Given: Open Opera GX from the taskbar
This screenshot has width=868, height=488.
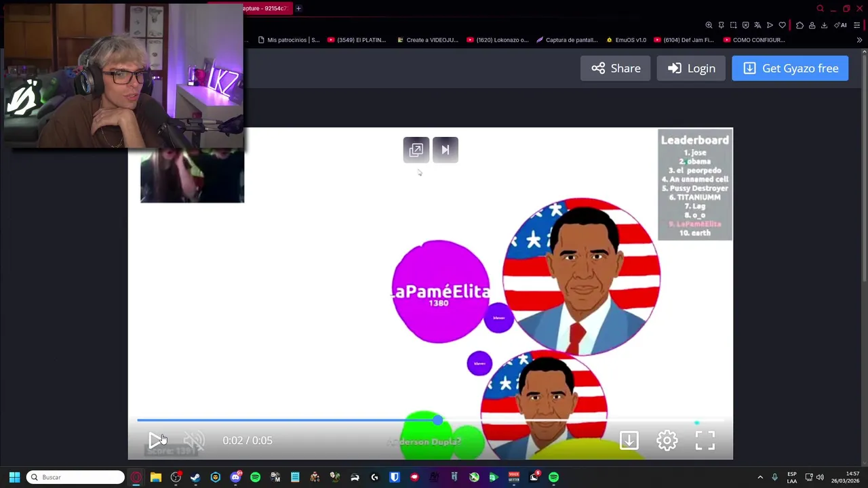Looking at the screenshot, I should point(136,477).
